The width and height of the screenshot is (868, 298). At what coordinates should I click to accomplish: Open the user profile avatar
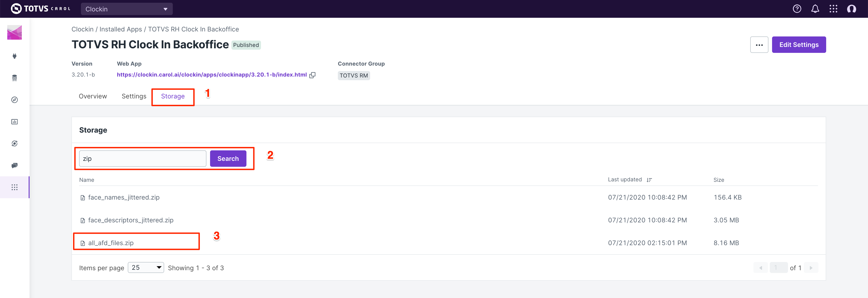851,9
